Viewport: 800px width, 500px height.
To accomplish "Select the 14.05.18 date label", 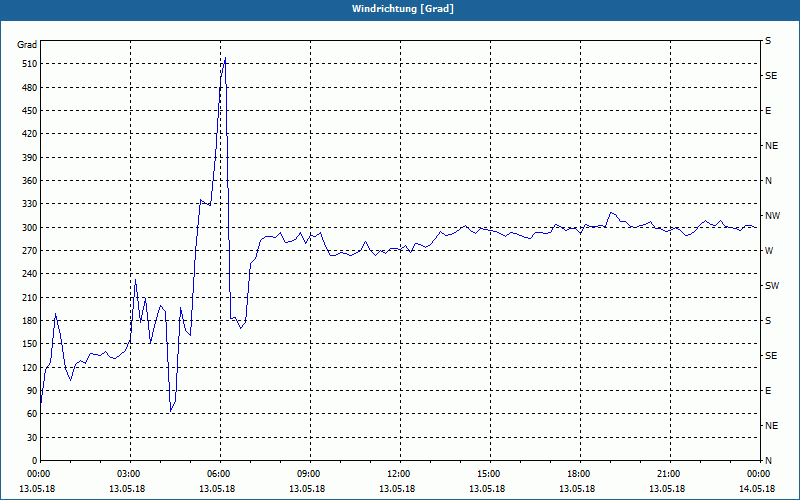I will click(x=757, y=489).
